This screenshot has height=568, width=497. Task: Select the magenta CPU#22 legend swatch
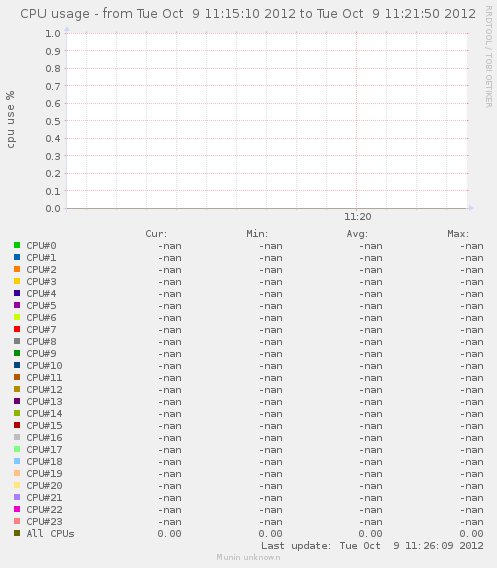point(17,509)
